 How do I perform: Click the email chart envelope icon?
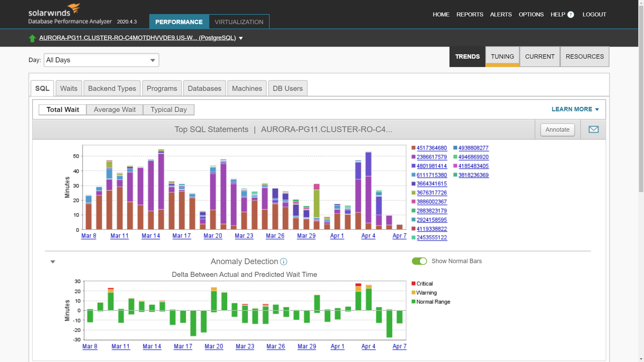tap(593, 130)
